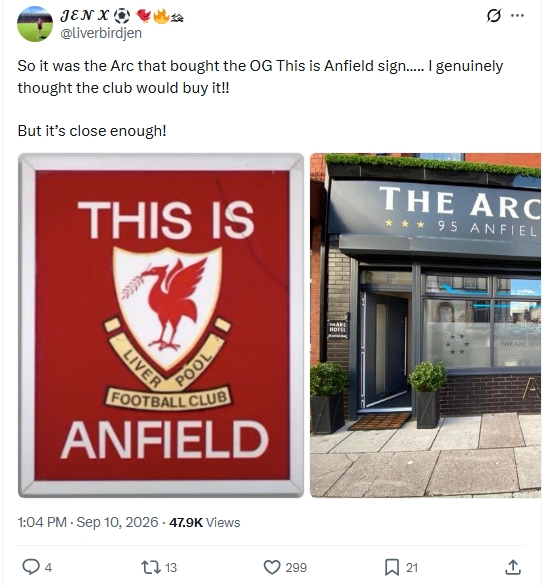Screen dimensions: 559x585
Task: Click the 13 reposts count
Action: click(x=171, y=567)
